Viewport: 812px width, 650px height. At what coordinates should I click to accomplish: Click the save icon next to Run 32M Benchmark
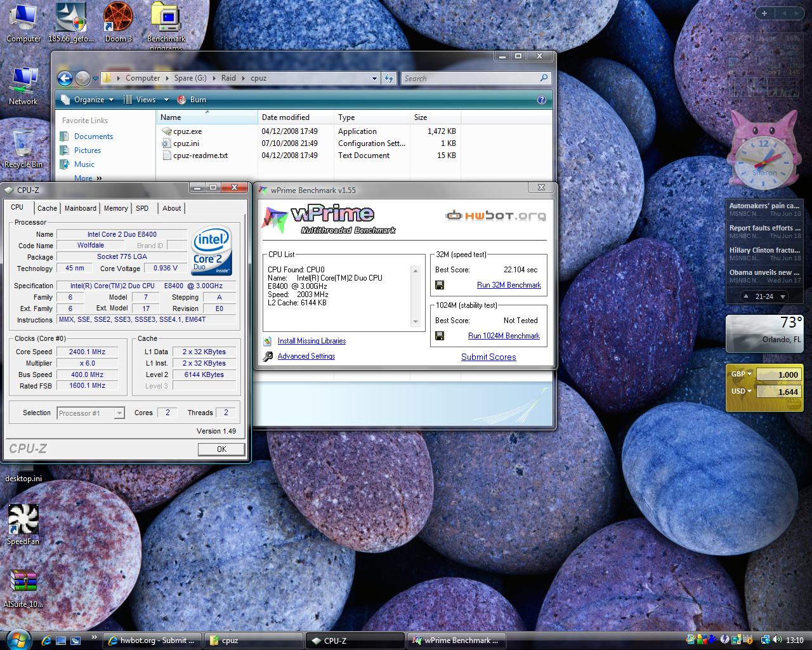[440, 285]
